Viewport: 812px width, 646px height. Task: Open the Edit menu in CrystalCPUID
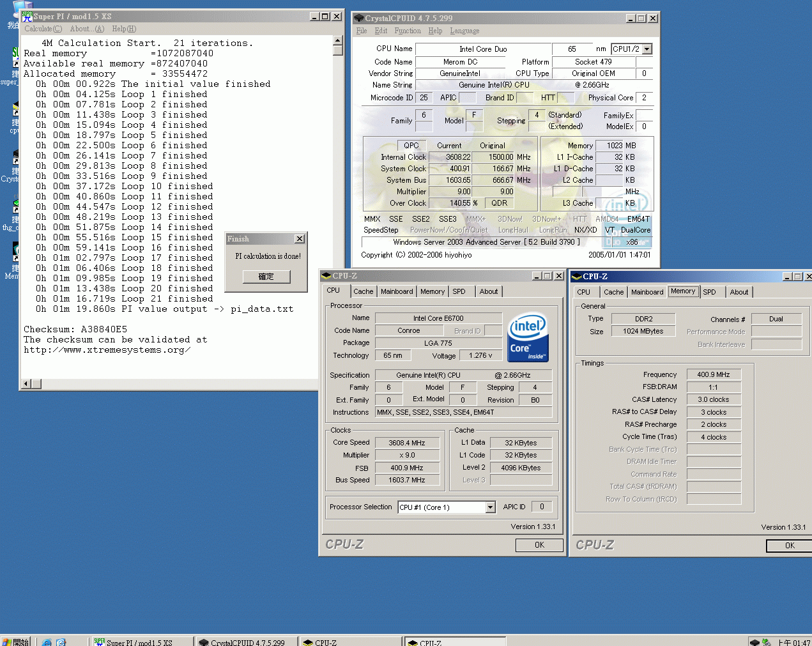(381, 31)
